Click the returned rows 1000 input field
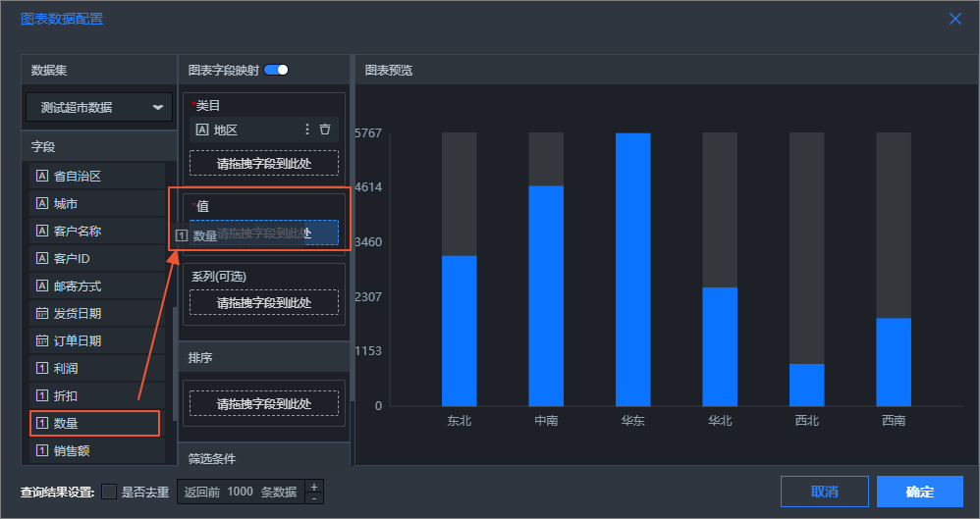 (x=240, y=492)
